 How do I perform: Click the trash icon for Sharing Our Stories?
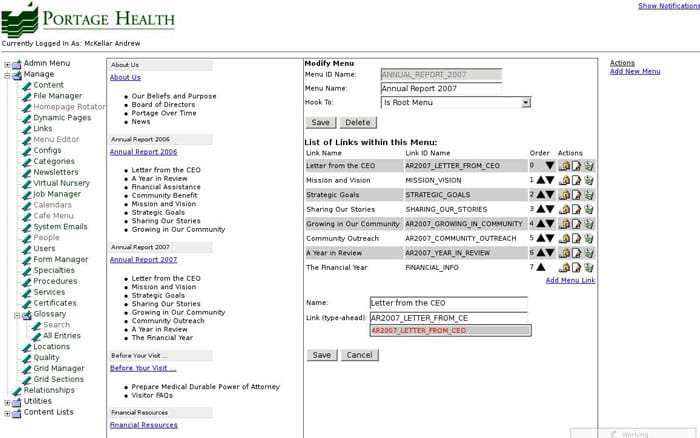(x=589, y=209)
